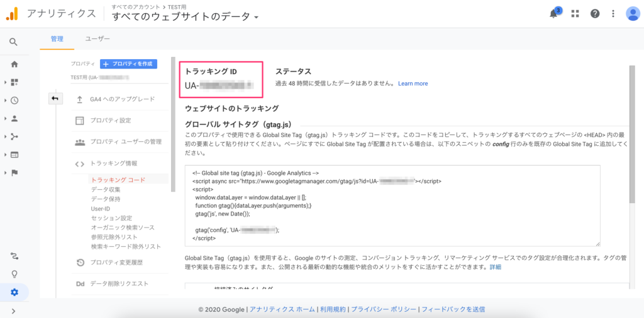Go to Home via house icon
644x318 pixels.
[14, 64]
